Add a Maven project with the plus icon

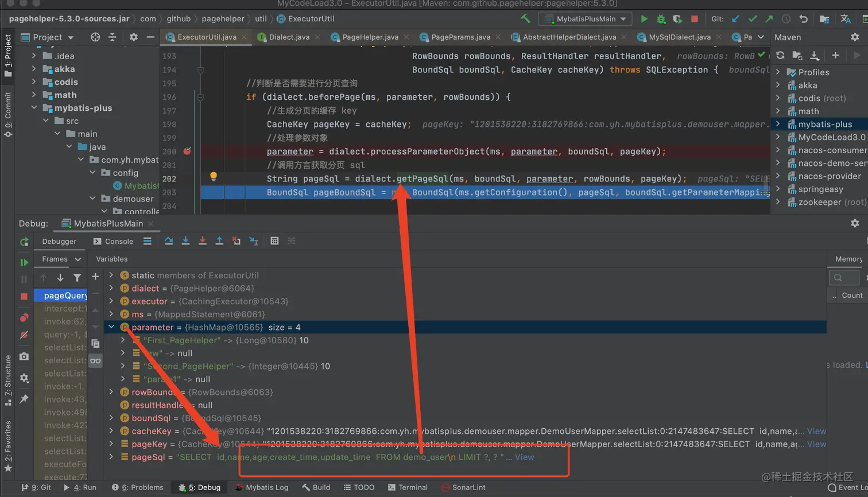(x=835, y=56)
